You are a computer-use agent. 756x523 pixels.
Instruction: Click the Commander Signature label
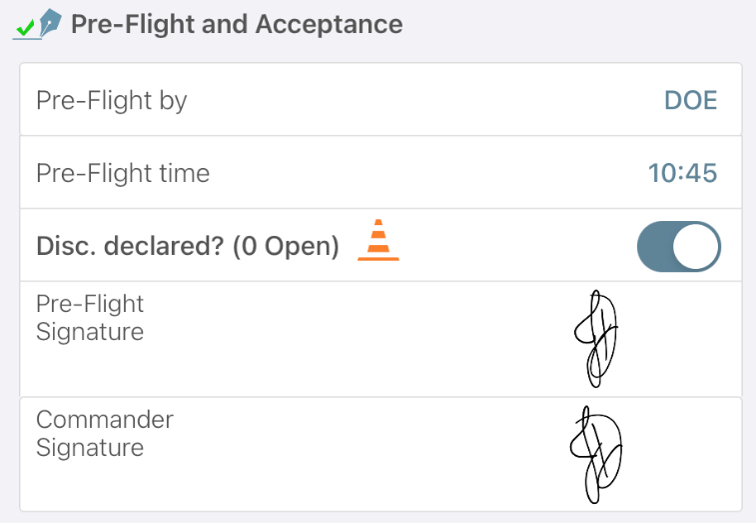105,433
